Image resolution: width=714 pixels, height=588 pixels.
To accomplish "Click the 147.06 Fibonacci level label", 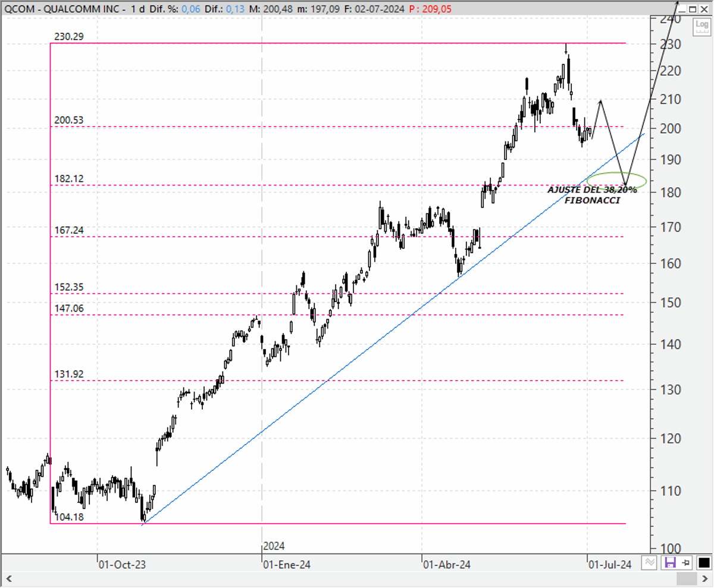I will tap(69, 308).
